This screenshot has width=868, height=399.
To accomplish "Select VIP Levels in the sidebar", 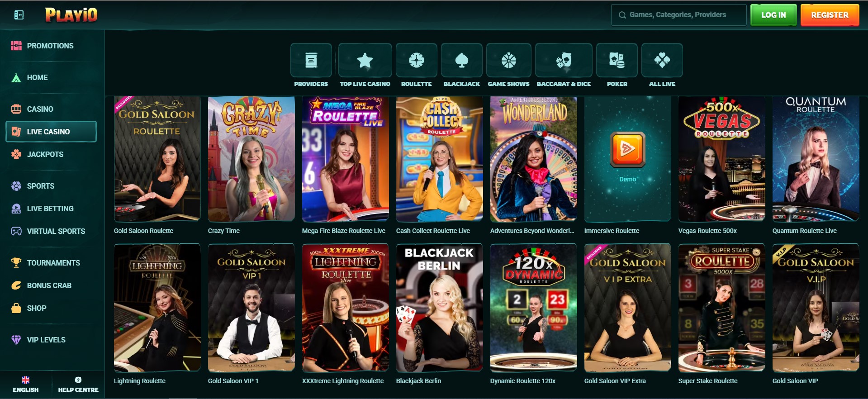I will click(x=46, y=340).
